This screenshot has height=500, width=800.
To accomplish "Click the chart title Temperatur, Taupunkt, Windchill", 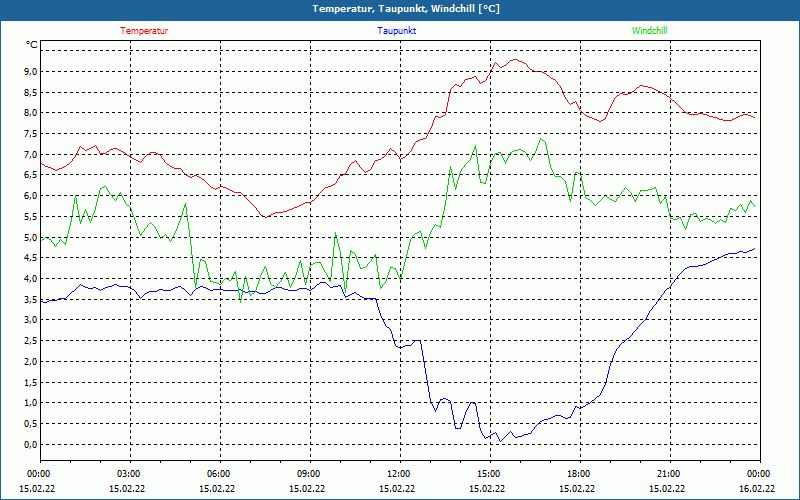I will point(406,9).
